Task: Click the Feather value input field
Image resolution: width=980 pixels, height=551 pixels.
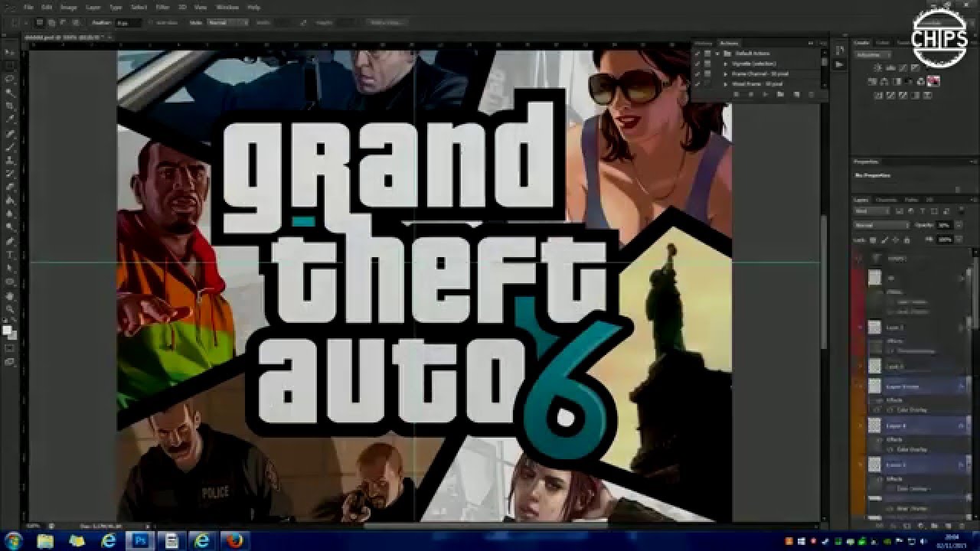Action: [x=129, y=22]
